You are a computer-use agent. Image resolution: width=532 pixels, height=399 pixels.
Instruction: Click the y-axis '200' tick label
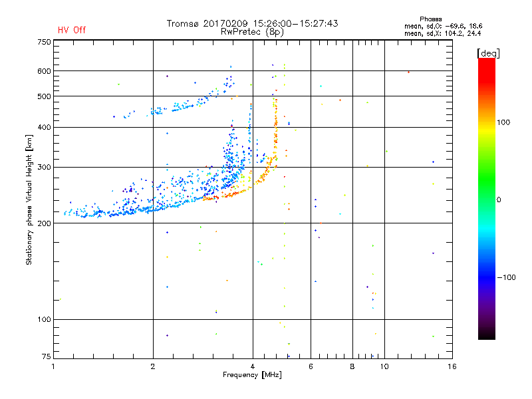44,223
